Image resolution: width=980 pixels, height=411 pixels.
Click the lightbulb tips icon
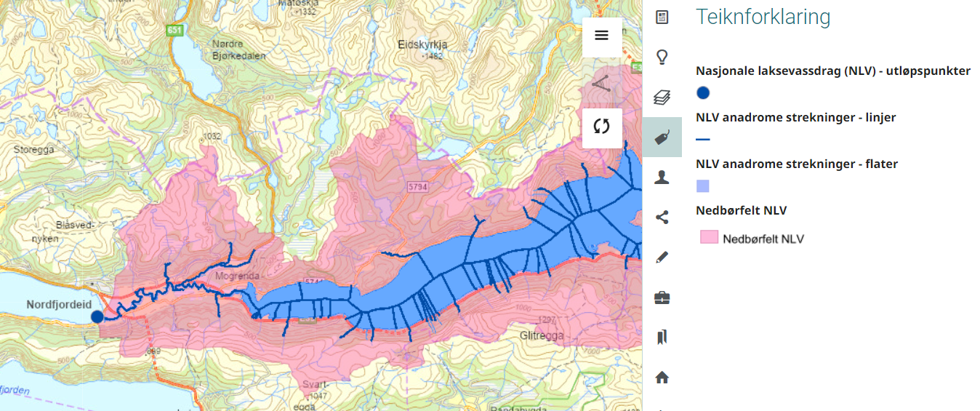coord(662,57)
